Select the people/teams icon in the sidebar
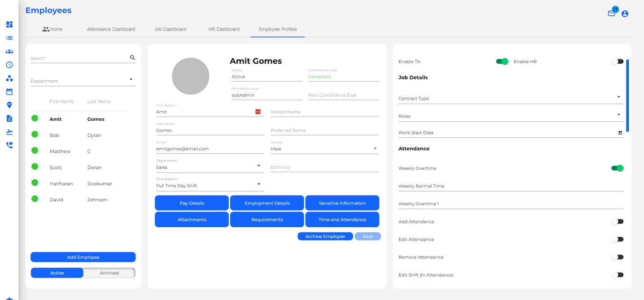The width and height of the screenshot is (644, 300). pos(9,51)
